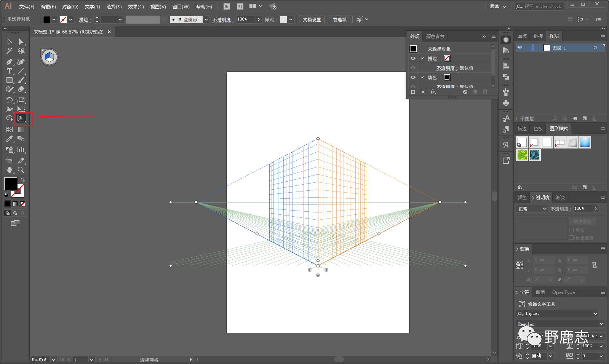Select the Hand tool

pos(10,170)
